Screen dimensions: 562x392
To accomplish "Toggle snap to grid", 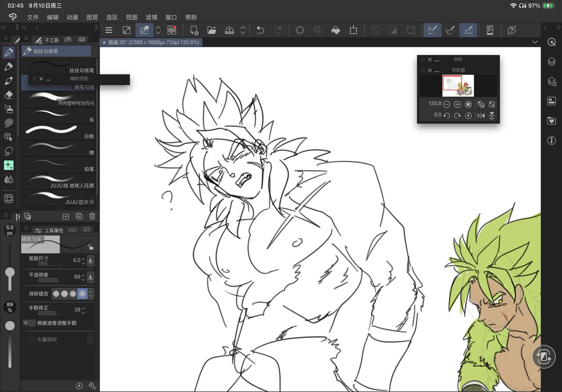I will (x=468, y=30).
